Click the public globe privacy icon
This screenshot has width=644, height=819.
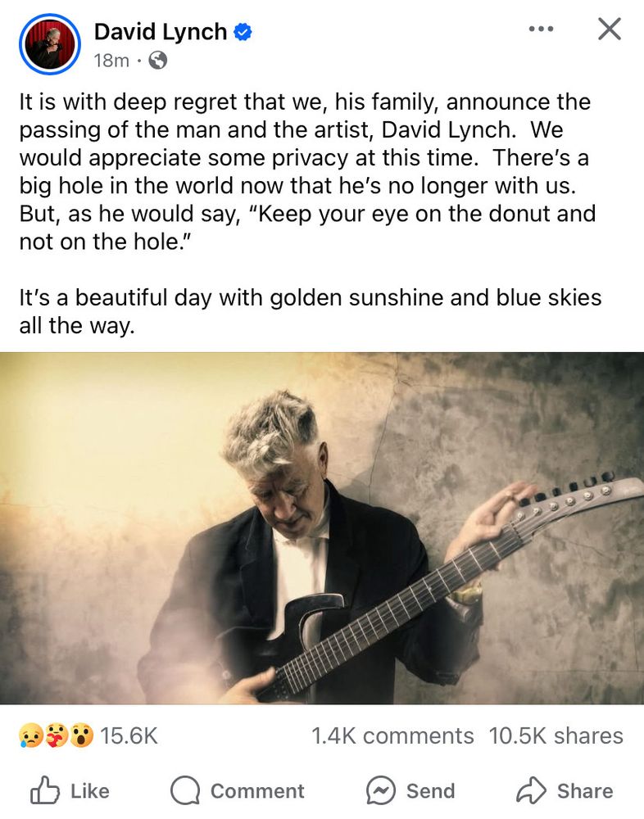[158, 61]
